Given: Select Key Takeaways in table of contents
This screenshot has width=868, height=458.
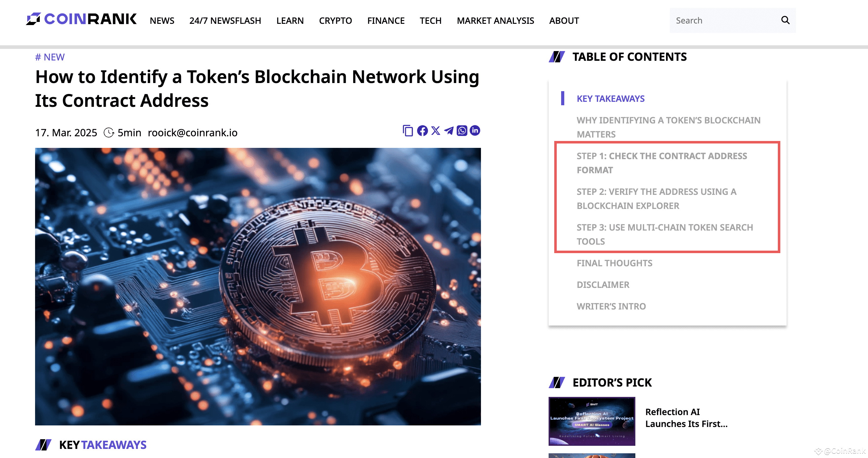Looking at the screenshot, I should 611,98.
